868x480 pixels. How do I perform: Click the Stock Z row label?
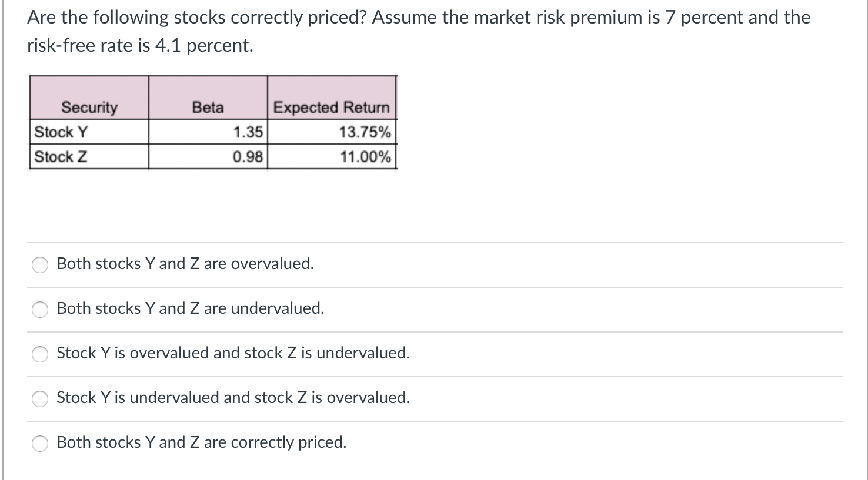click(61, 157)
